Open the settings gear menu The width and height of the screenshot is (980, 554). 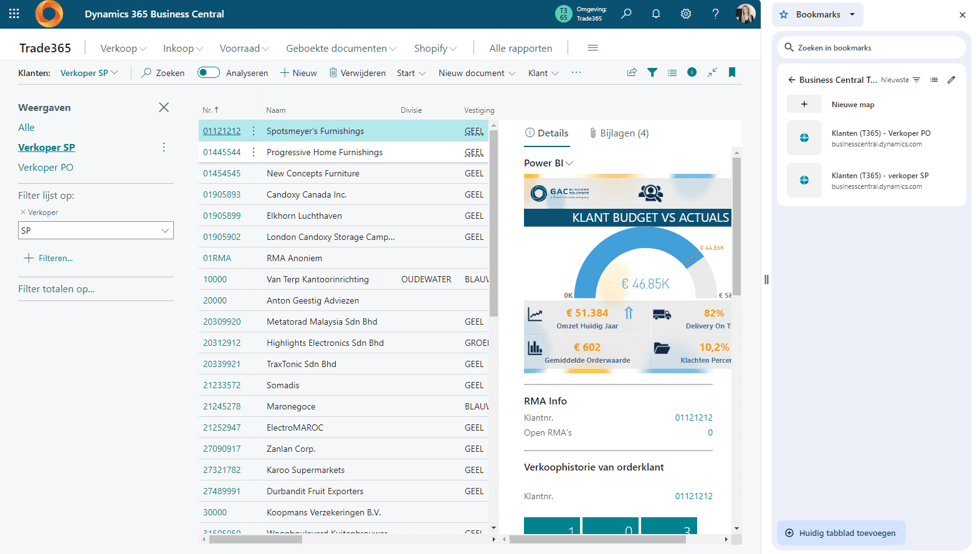click(x=686, y=14)
